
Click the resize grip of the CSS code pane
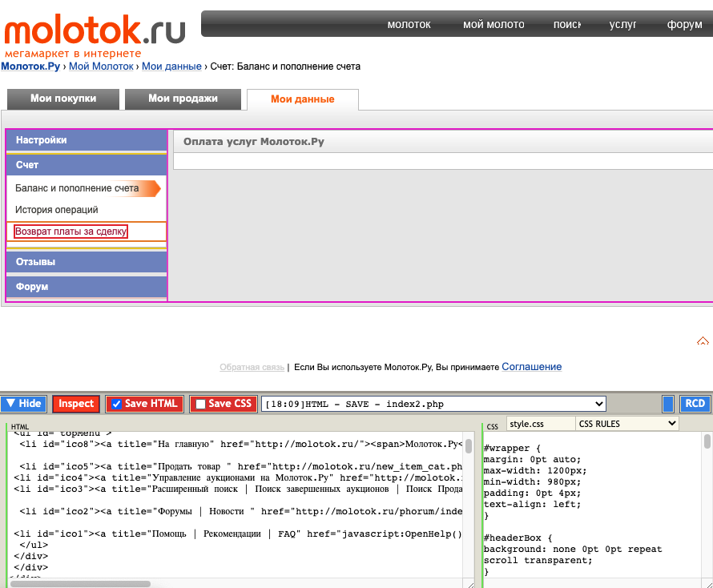pyautogui.click(x=709, y=584)
